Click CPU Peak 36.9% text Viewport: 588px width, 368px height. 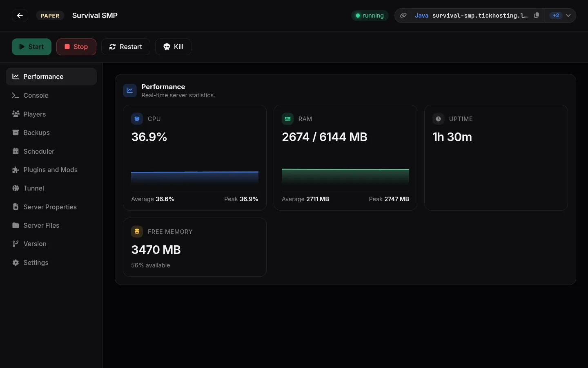coord(241,199)
